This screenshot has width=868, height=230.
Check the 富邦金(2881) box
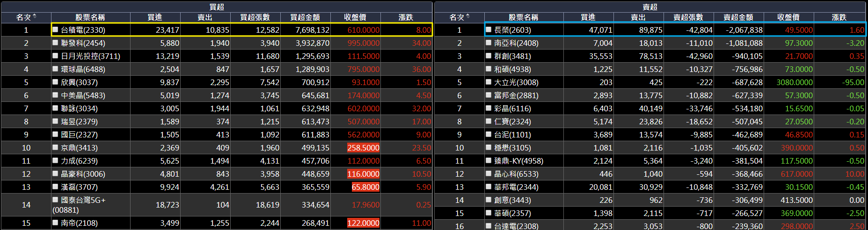click(x=489, y=95)
